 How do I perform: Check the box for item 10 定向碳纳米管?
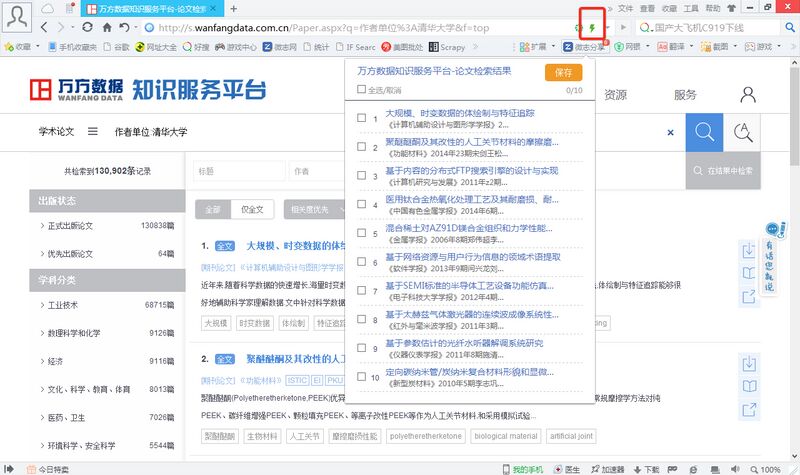[361, 377]
